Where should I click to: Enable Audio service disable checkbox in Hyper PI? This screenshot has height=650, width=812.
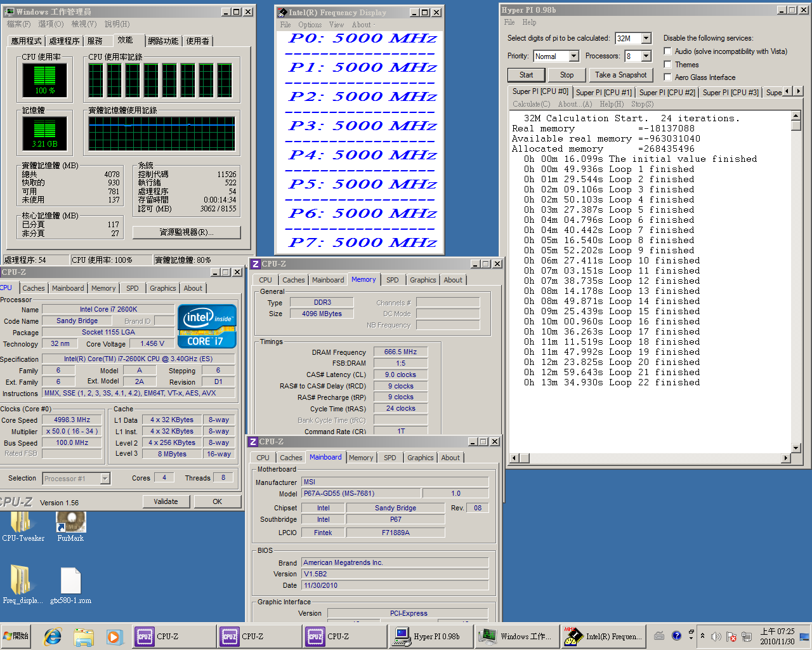[x=667, y=51]
